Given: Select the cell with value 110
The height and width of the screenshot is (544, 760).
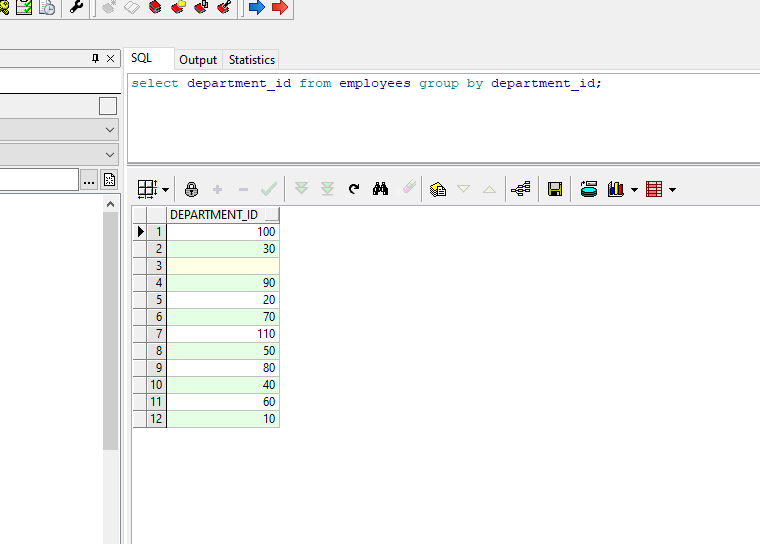Looking at the screenshot, I should 223,334.
